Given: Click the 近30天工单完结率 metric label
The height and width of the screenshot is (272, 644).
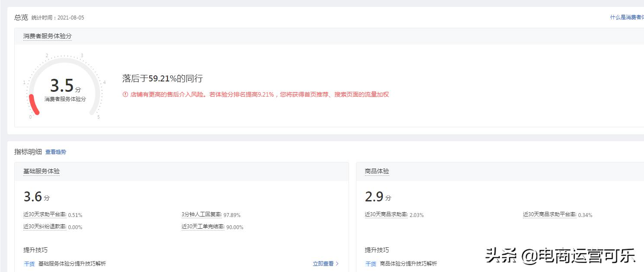Looking at the screenshot, I should pyautogui.click(x=204, y=227).
